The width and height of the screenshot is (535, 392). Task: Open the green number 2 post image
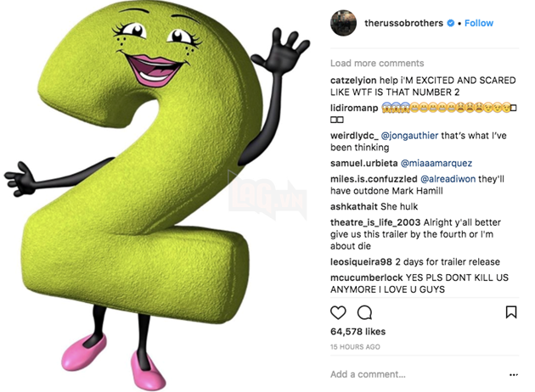[157, 194]
